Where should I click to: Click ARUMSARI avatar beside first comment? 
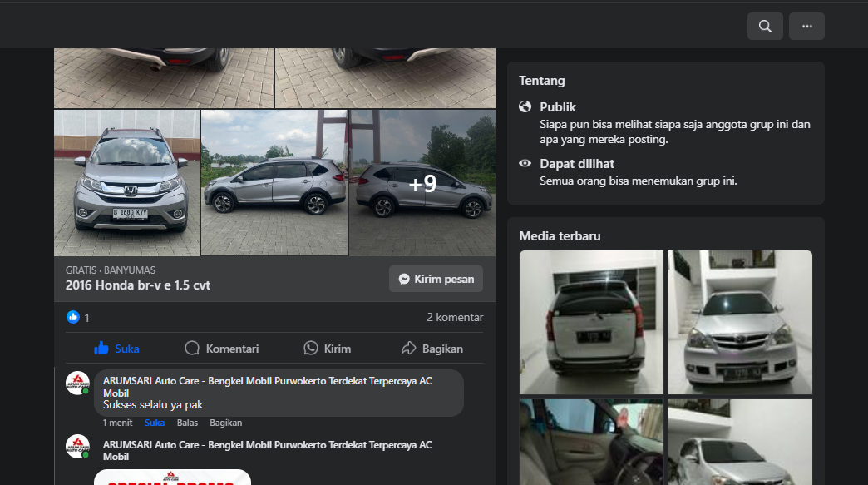77,383
